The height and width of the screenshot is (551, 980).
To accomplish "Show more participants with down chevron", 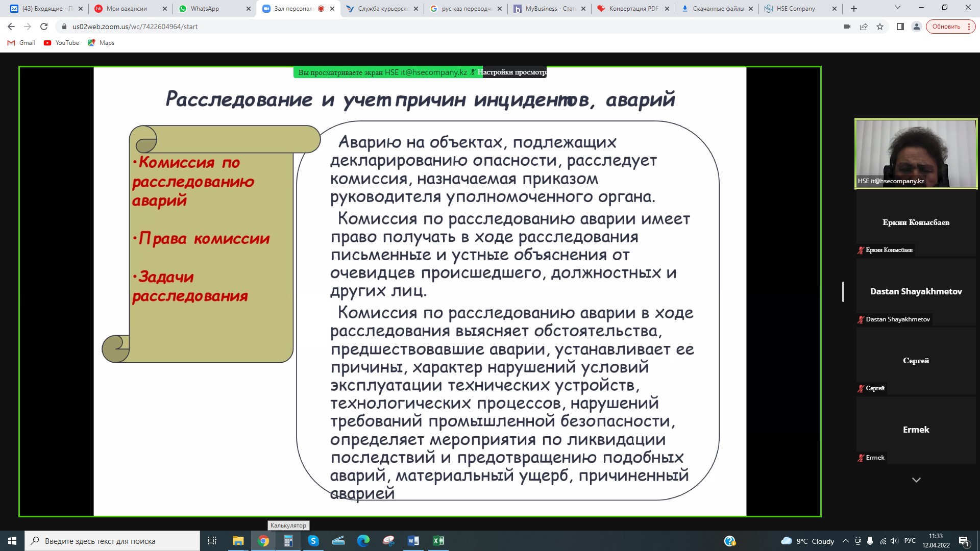I will tap(916, 480).
